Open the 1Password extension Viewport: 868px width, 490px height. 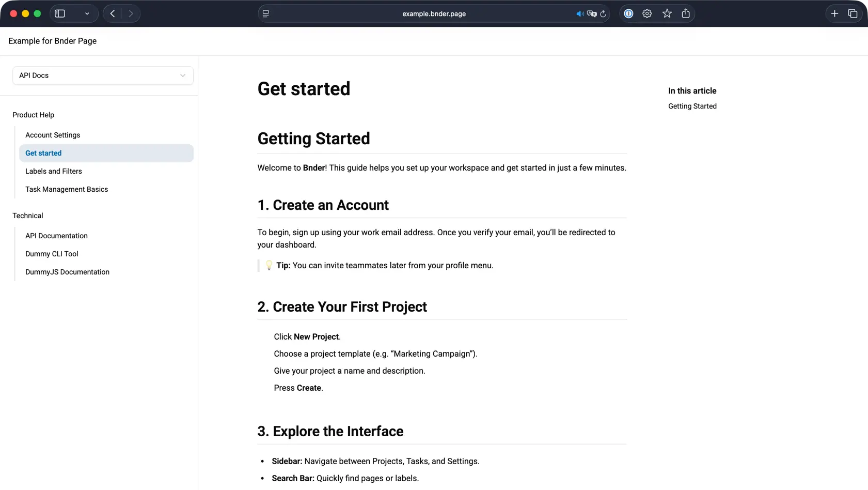click(x=628, y=13)
